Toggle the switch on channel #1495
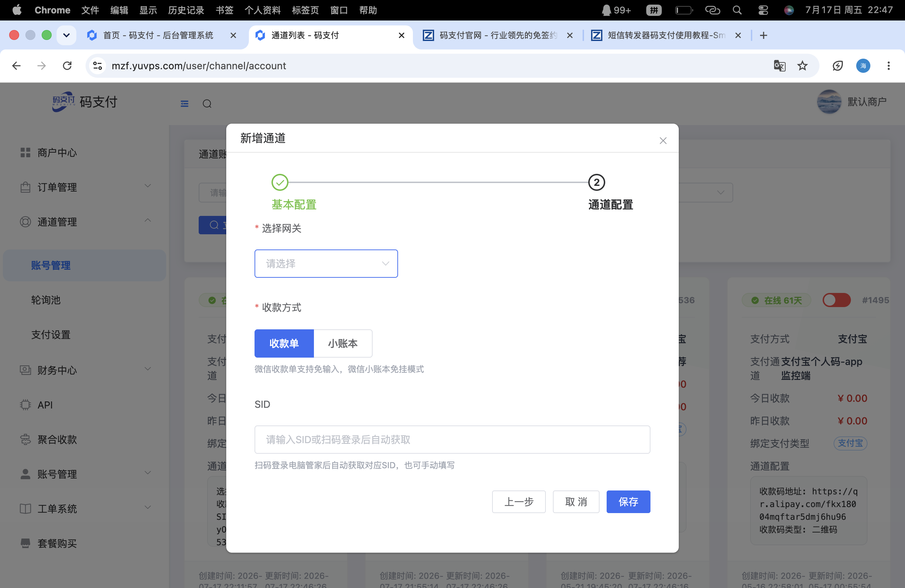905x588 pixels. pos(836,300)
